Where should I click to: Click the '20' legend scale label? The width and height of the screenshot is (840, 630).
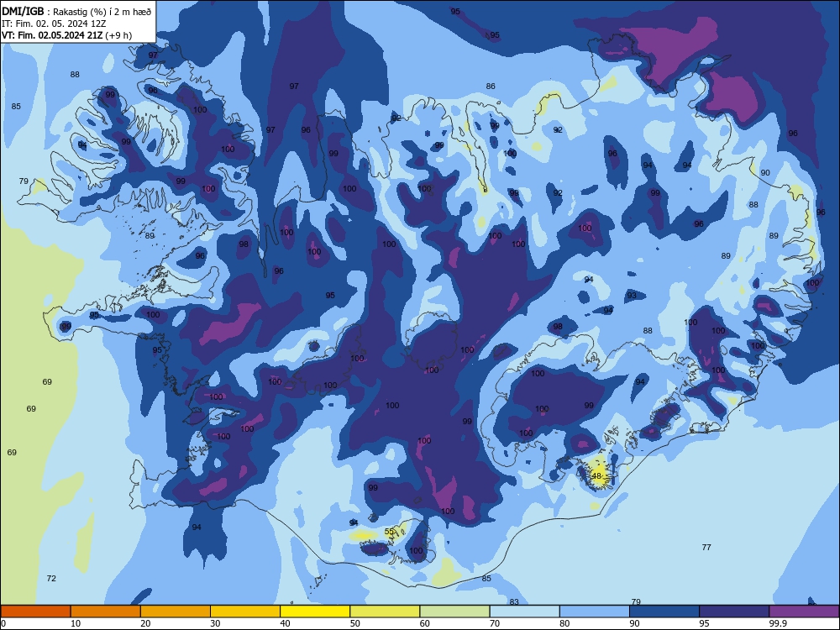pyautogui.click(x=145, y=623)
